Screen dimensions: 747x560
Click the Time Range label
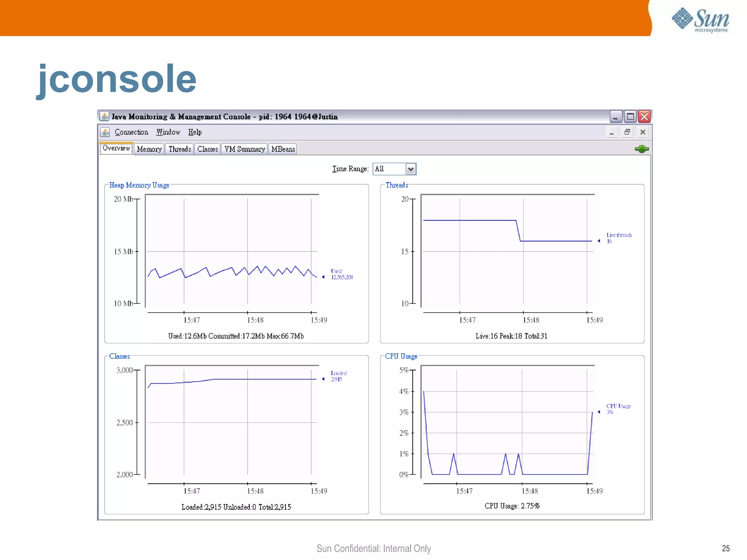click(350, 169)
